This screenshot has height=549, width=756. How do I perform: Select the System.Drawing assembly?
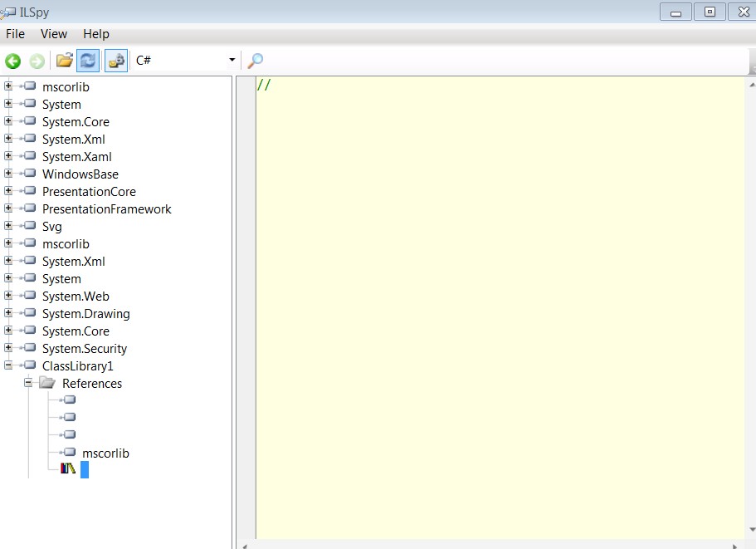(x=85, y=314)
